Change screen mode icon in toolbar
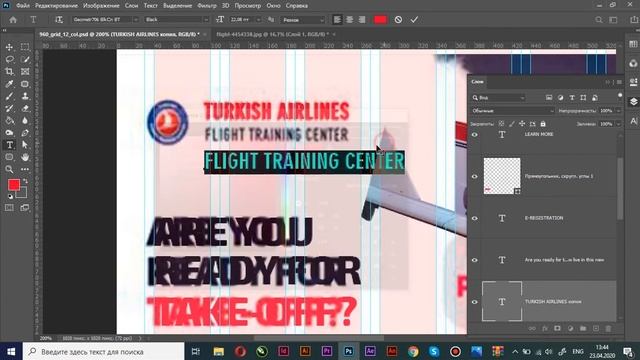Screen dimensions: 640x360 coord(25,208)
